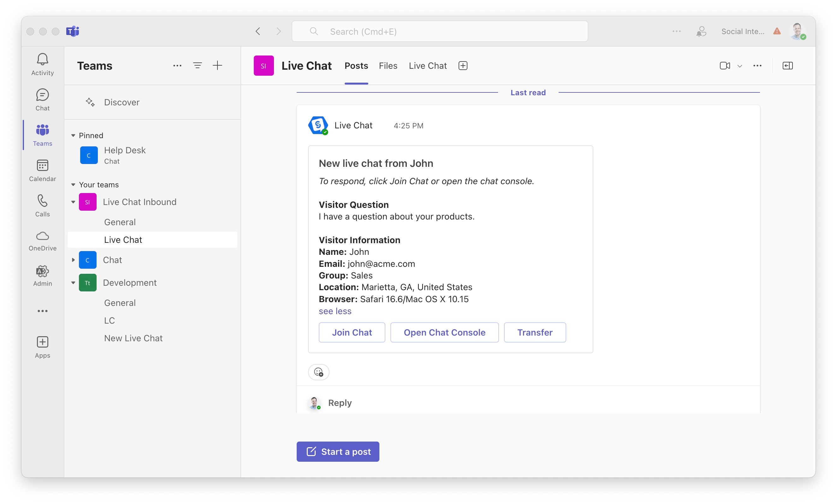Open the Calendar app
Image resolution: width=837 pixels, height=504 pixels.
(43, 170)
